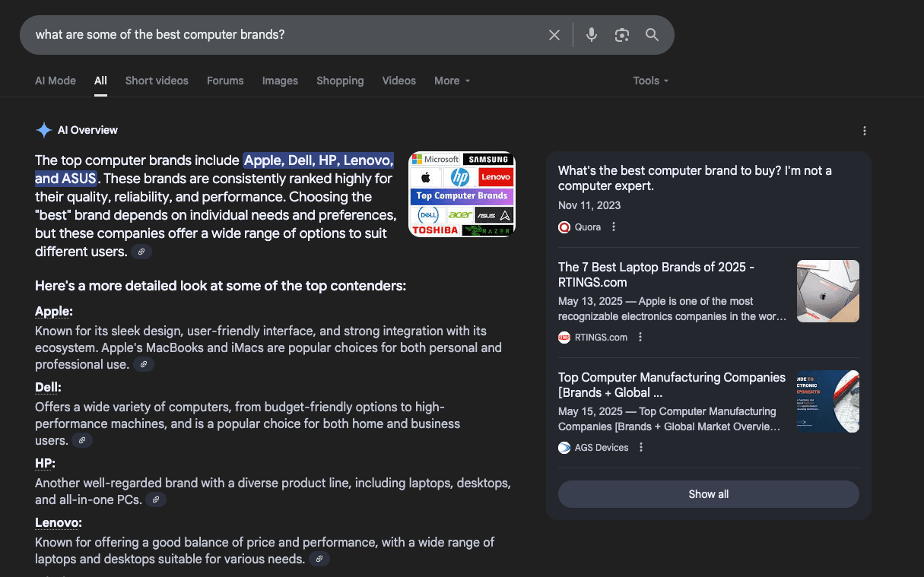Select the Shopping tab
The image size is (924, 577).
coord(340,81)
